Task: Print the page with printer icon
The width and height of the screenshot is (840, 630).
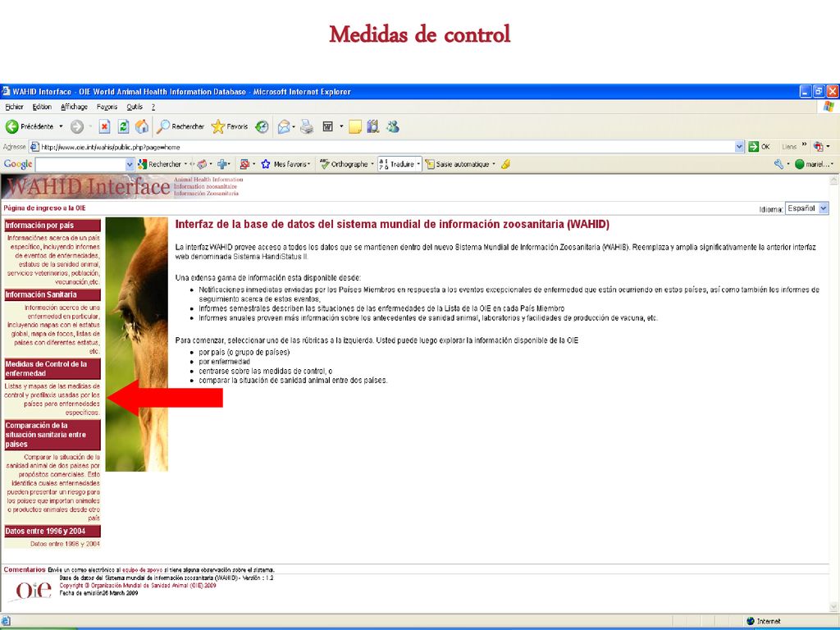Action: [307, 127]
